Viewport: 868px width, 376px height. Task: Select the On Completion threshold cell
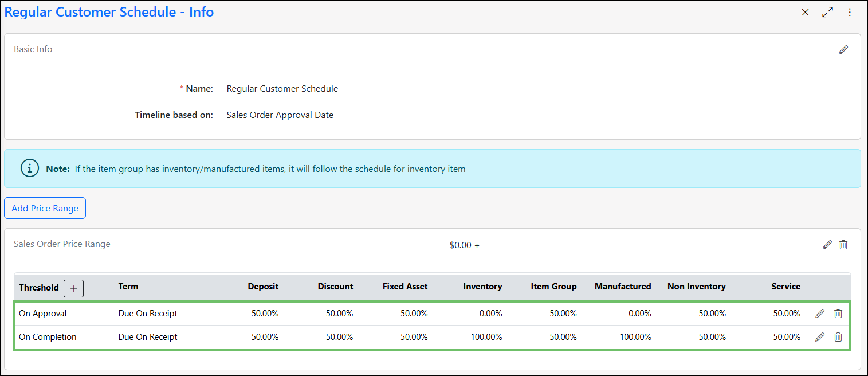(x=48, y=337)
